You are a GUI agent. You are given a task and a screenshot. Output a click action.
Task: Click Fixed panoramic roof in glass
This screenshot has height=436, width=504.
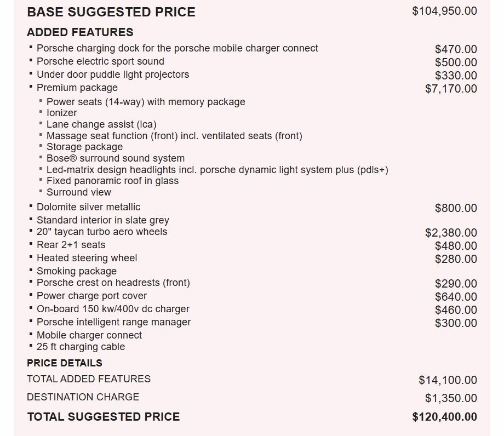(112, 181)
